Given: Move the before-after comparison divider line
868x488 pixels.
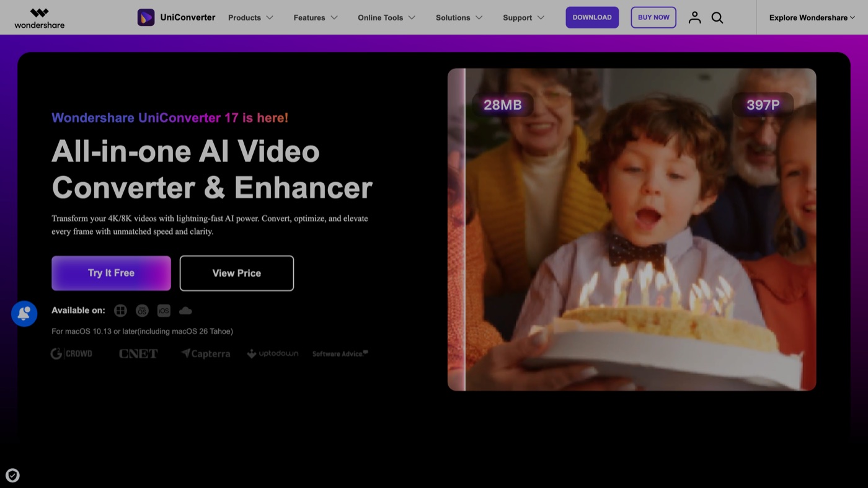Looking at the screenshot, I should click(x=465, y=229).
